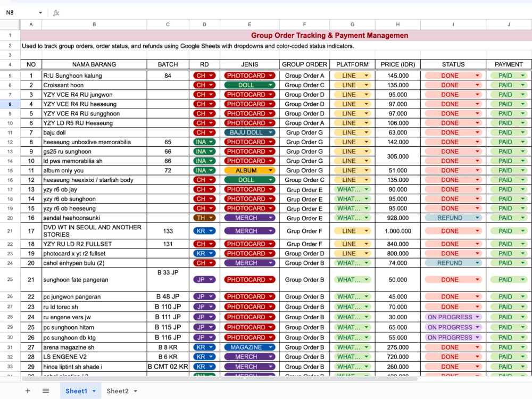
Task: Click price cell 1.000.000
Action: click(397, 231)
